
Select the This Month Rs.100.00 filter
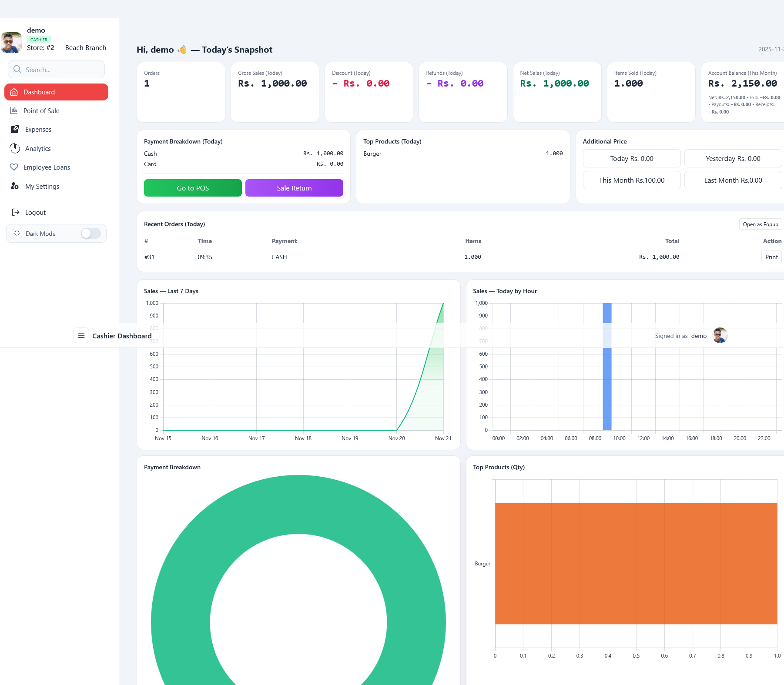[x=631, y=180]
